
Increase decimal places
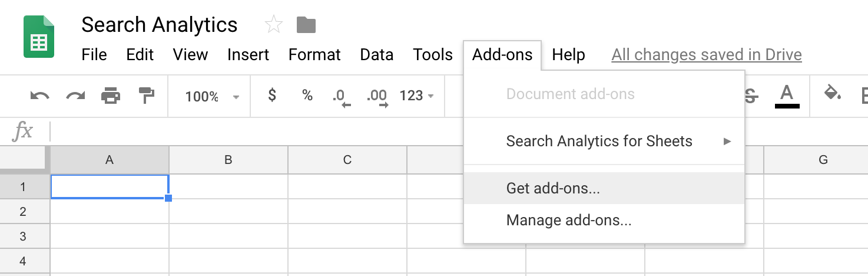coord(377,97)
